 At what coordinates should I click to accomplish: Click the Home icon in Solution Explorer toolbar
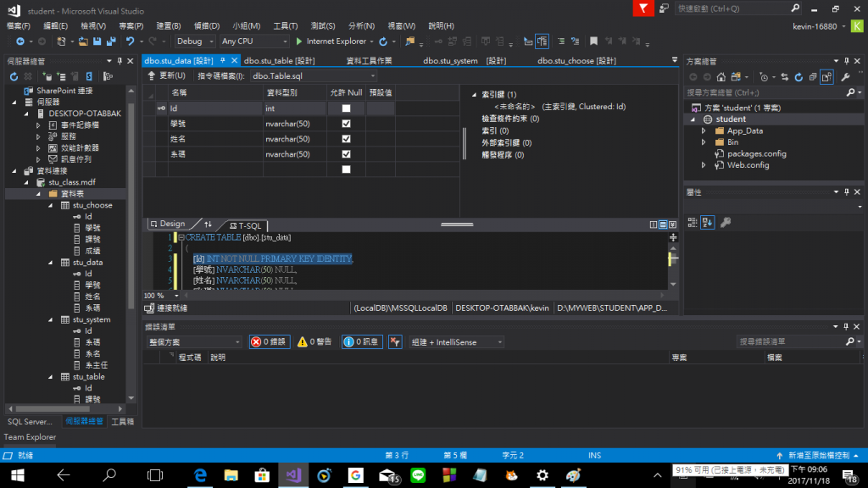(x=721, y=77)
